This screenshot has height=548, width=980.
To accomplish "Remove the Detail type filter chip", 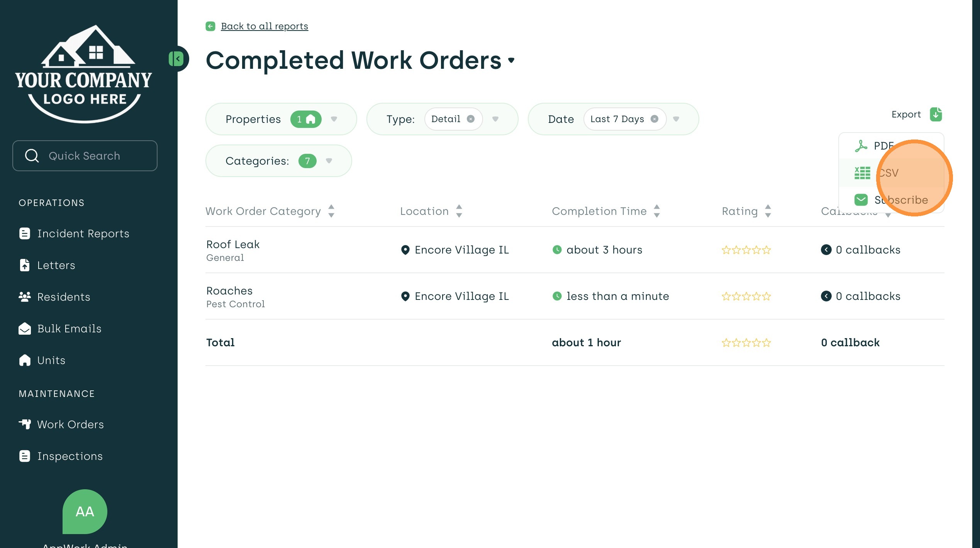I will 470,119.
